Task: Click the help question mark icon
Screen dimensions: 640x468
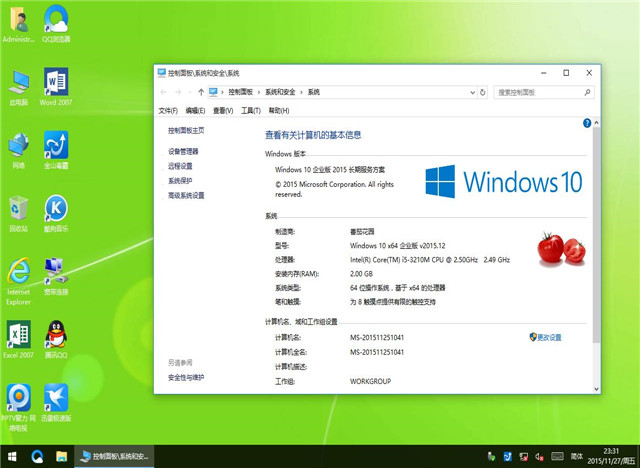Action: 587,123
